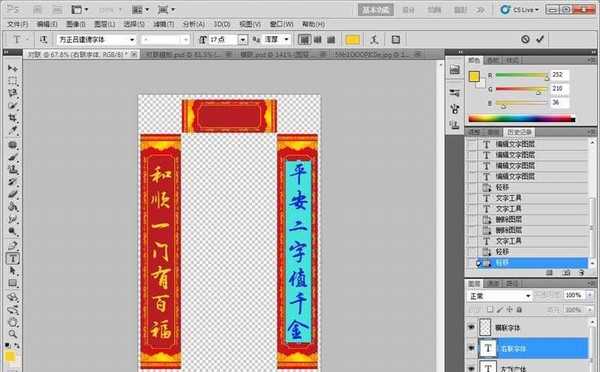The width and height of the screenshot is (600, 372).
Task: Click the foreground color swatch in toolbox
Action: point(10,357)
